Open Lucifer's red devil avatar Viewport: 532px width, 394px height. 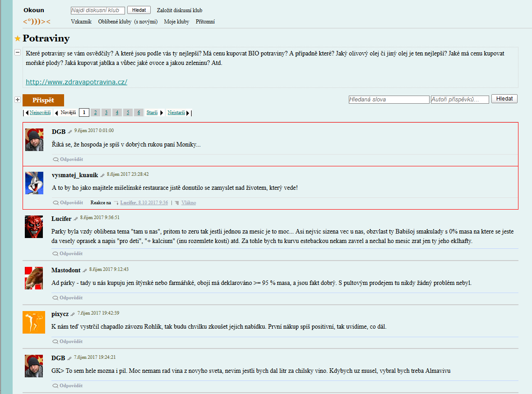(34, 226)
